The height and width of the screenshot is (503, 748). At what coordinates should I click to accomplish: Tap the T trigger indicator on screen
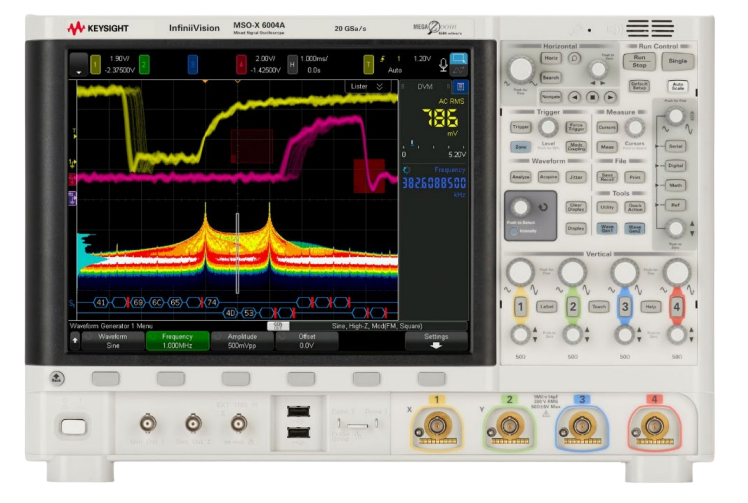pos(368,64)
